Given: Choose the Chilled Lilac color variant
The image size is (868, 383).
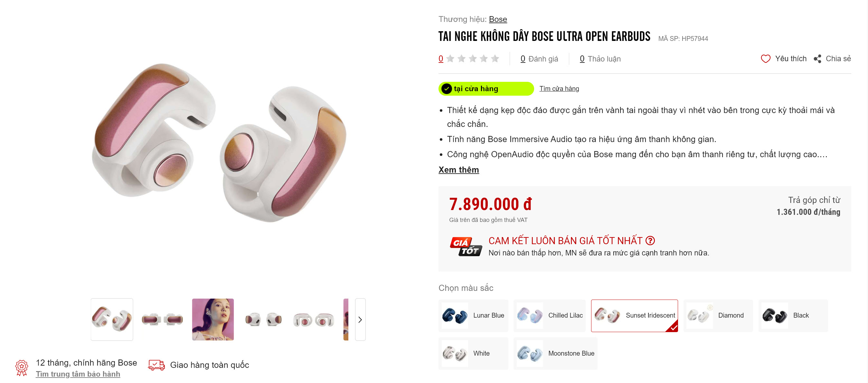Looking at the screenshot, I should point(550,316).
